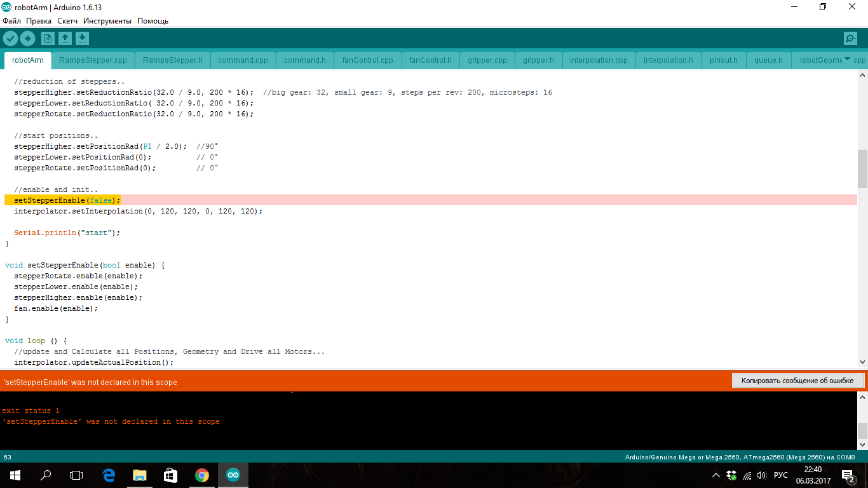The width and height of the screenshot is (868, 488).
Task: Open the Windows Start menu
Action: pos(15,475)
